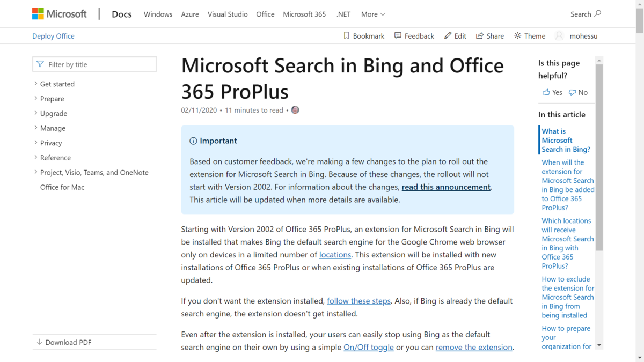Screen dimensions: 644x362
Task: Click the 02/11/2020 date text
Action: [199, 110]
